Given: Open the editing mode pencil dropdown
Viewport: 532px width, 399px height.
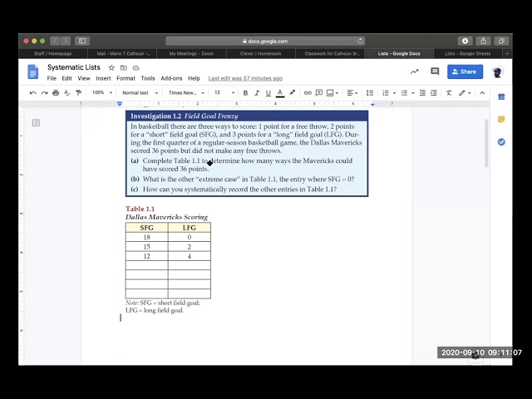Looking at the screenshot, I should click(x=465, y=93).
